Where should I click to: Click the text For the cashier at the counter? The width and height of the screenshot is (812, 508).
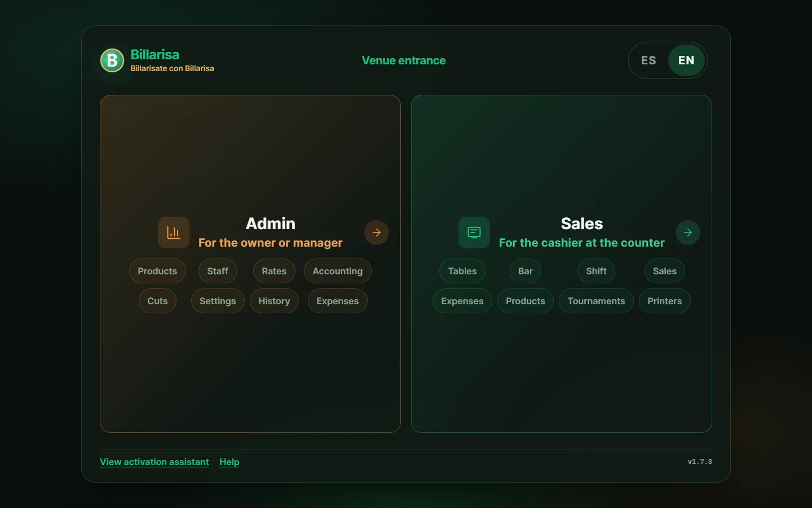(582, 243)
